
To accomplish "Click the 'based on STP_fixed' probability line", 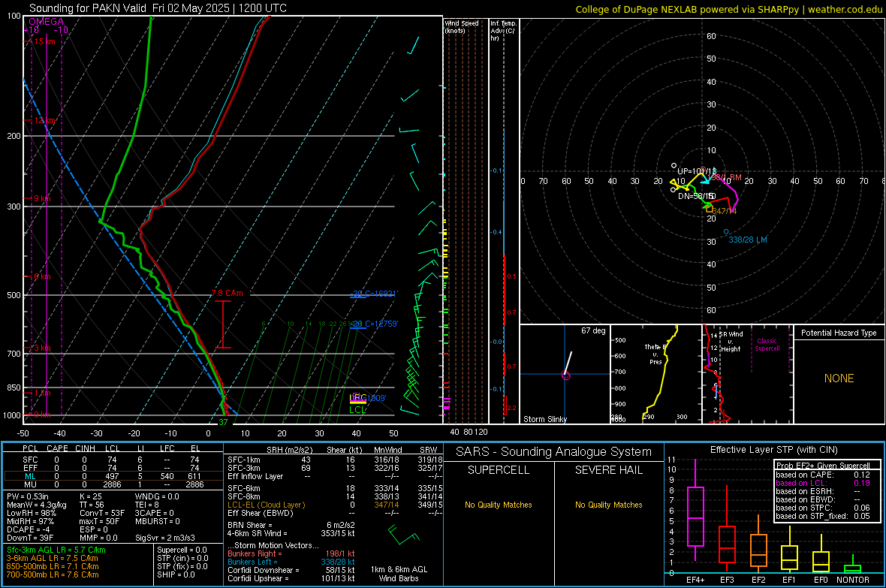I will [x=823, y=516].
